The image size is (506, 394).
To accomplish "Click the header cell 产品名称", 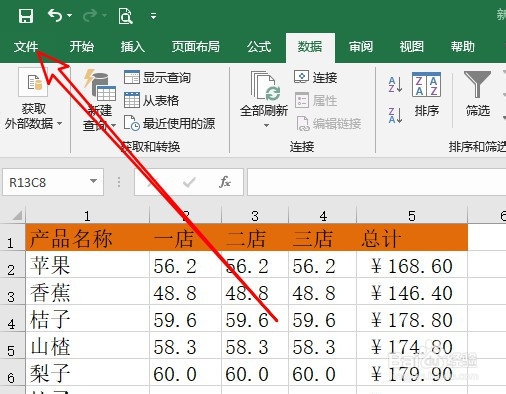I will point(87,238).
